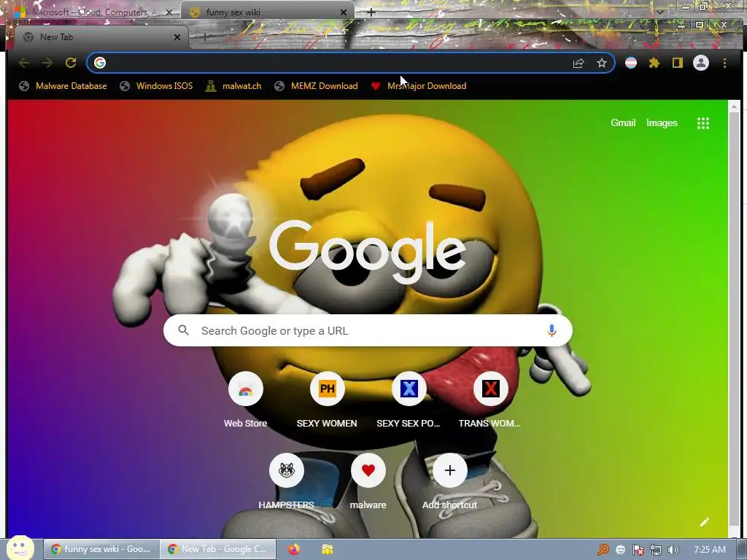The image size is (747, 560).
Task: Reload the page with the refresh icon
Action: coord(71,63)
